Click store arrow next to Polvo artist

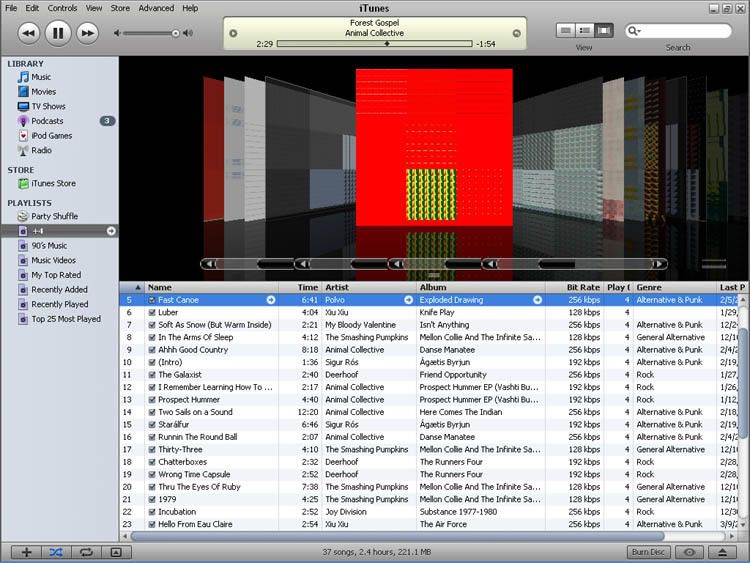point(408,300)
